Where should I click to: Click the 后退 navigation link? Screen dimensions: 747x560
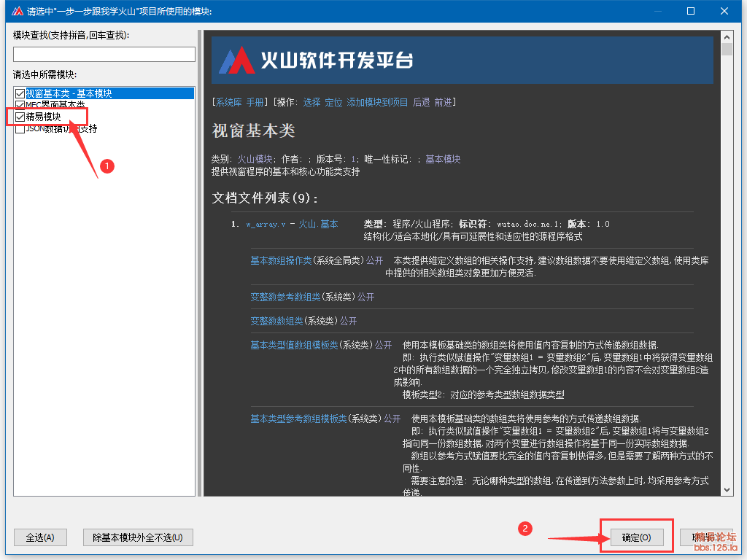(421, 102)
